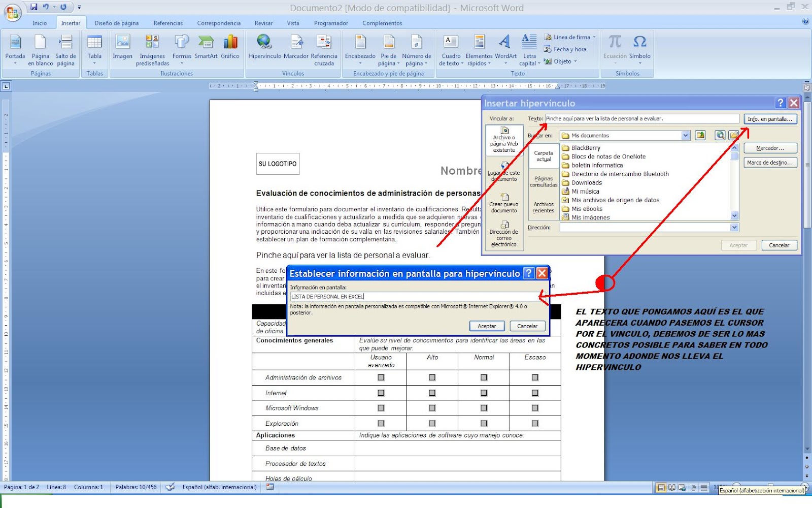Open the Tabla insert tool
Viewport: 812px width, 508px height.
coord(94,50)
